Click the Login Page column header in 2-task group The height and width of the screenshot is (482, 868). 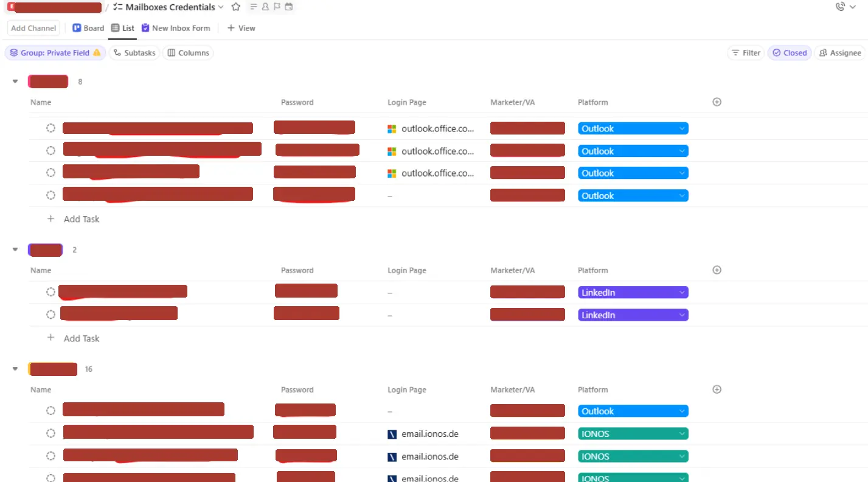pos(406,270)
